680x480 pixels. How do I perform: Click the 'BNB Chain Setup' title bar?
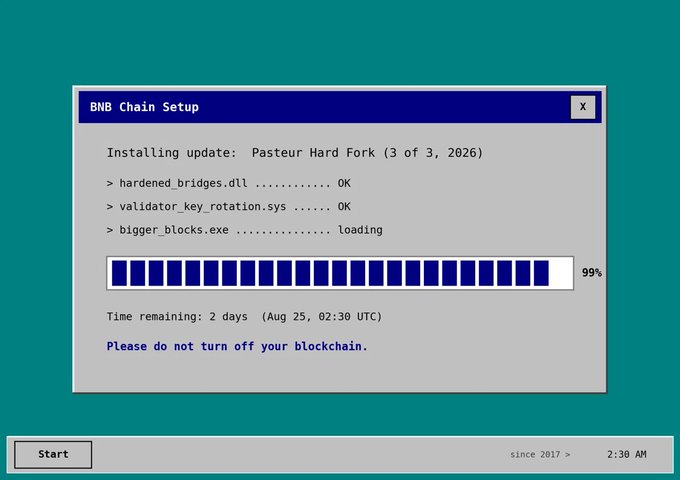pos(340,107)
